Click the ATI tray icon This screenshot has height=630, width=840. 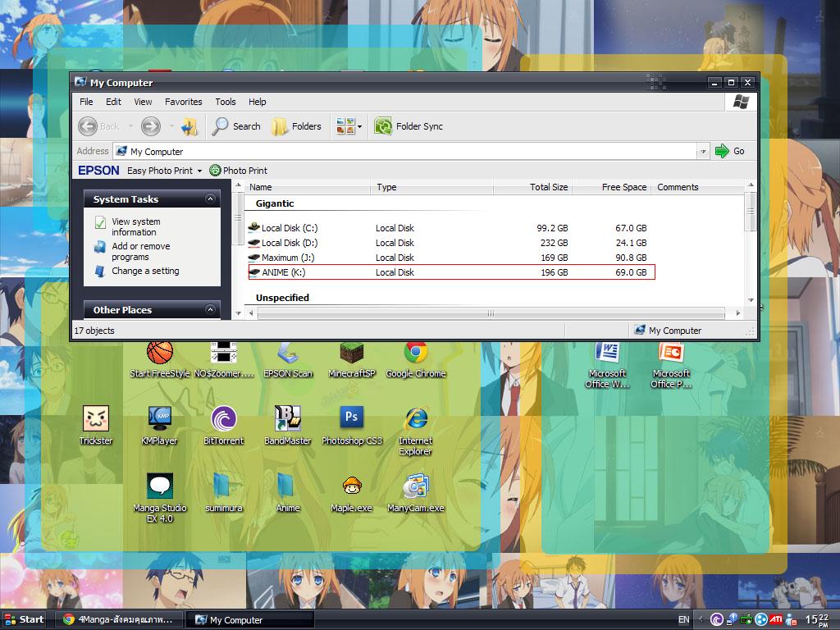point(775,620)
